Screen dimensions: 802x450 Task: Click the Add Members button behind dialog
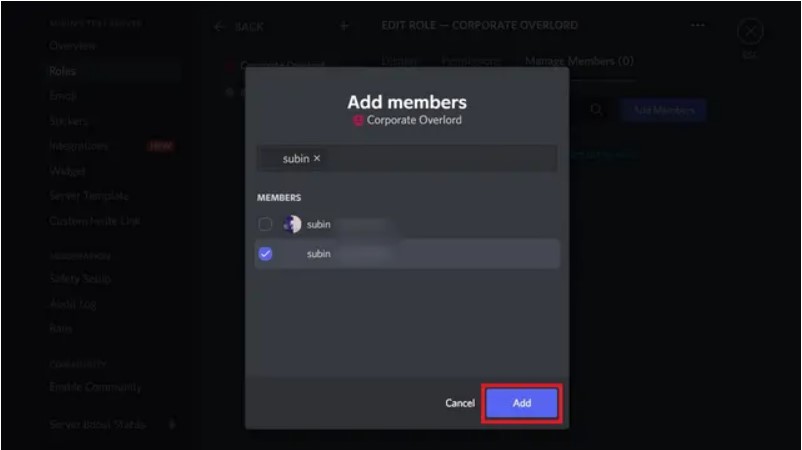tap(664, 110)
